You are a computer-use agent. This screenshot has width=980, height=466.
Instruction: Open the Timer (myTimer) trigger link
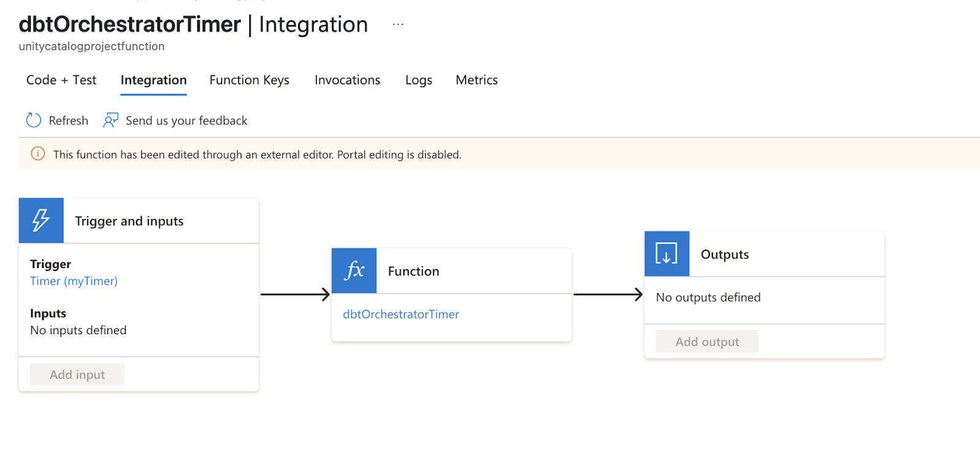point(74,281)
